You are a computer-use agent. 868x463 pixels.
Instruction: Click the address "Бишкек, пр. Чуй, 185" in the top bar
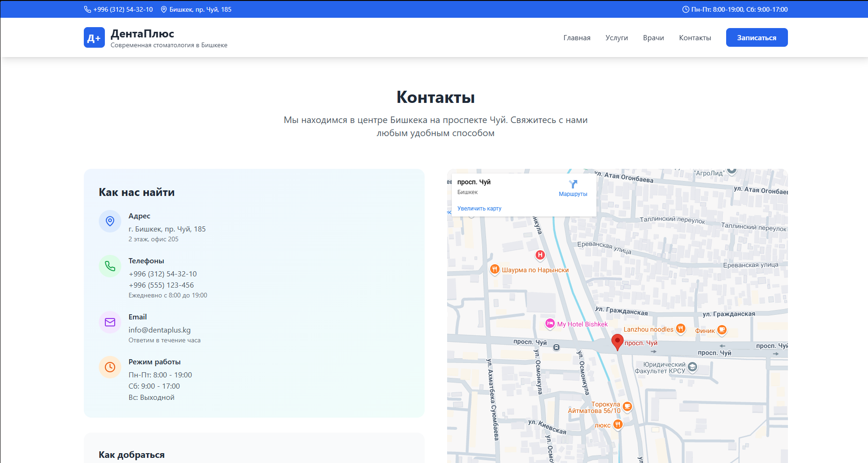pos(200,9)
